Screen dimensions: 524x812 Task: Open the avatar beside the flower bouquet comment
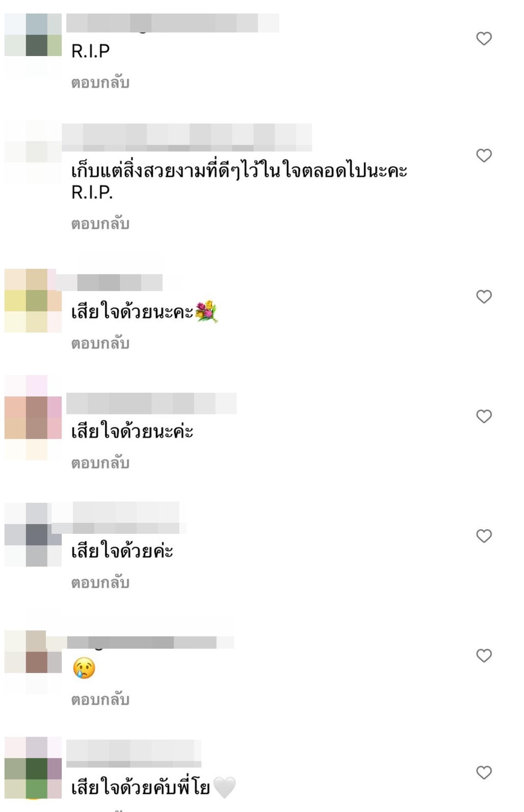(33, 301)
